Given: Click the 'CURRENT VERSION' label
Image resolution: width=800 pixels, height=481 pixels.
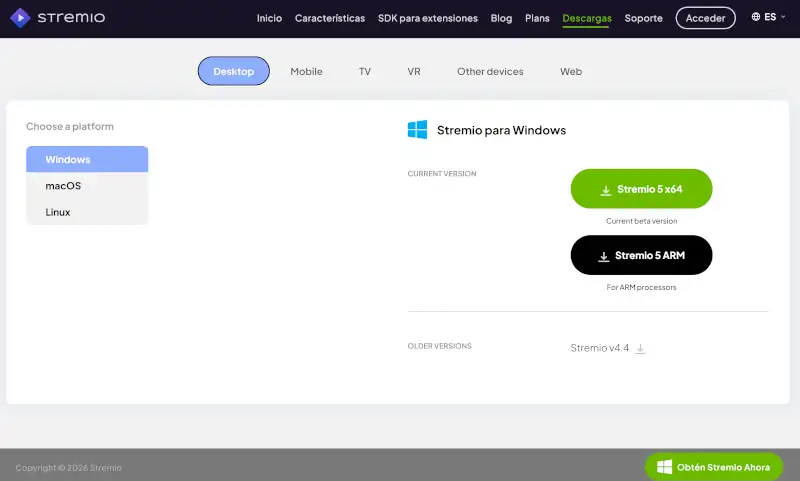Looking at the screenshot, I should pos(442,173).
